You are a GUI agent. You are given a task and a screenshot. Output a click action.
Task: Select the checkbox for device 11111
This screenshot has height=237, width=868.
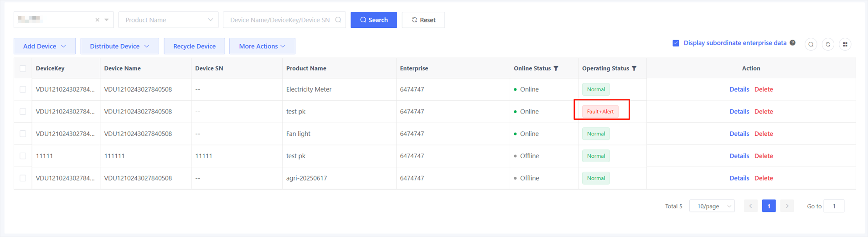click(x=23, y=156)
